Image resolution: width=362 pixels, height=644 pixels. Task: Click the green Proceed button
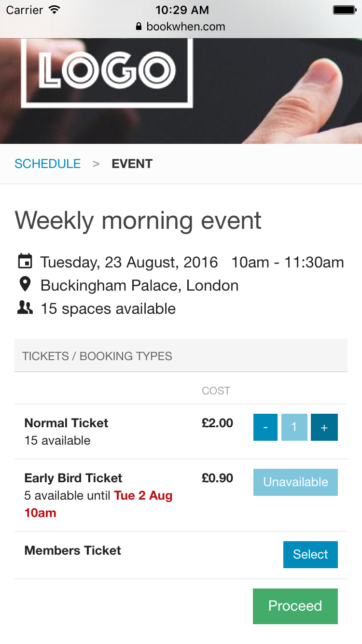pyautogui.click(x=295, y=606)
